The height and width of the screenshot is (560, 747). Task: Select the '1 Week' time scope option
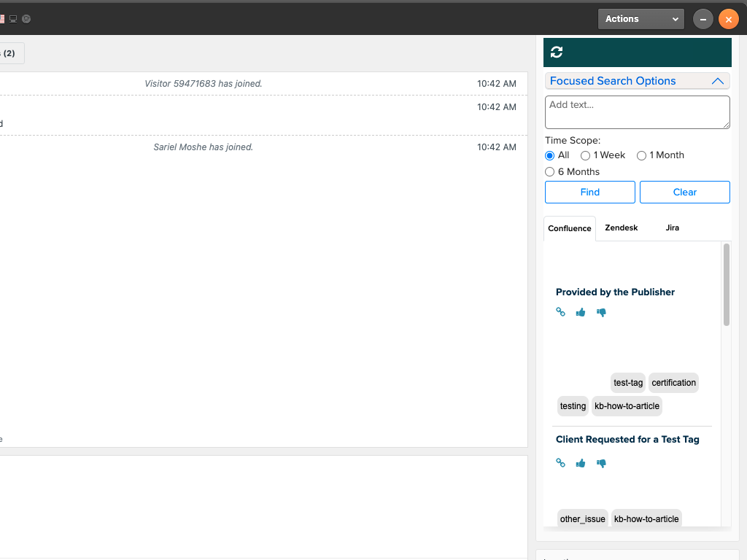(585, 155)
